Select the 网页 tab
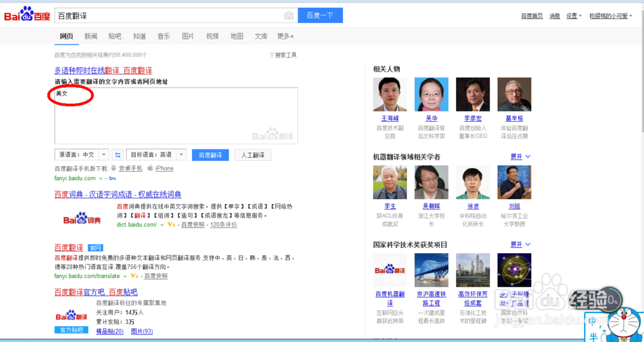Screen dimensions: 644x342 66,36
